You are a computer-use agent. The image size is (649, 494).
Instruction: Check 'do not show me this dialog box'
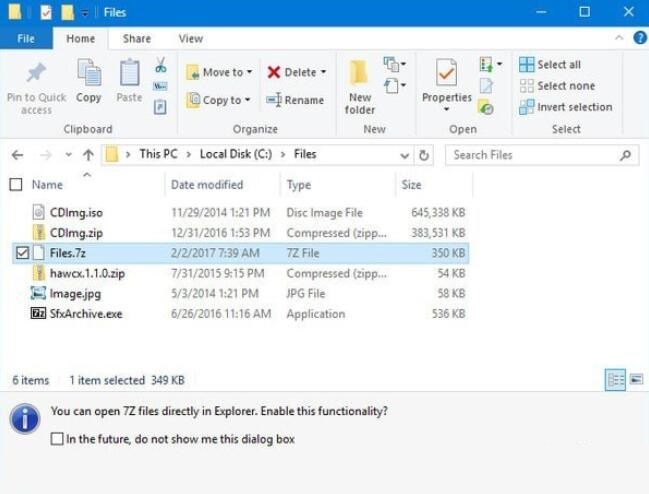pyautogui.click(x=57, y=439)
